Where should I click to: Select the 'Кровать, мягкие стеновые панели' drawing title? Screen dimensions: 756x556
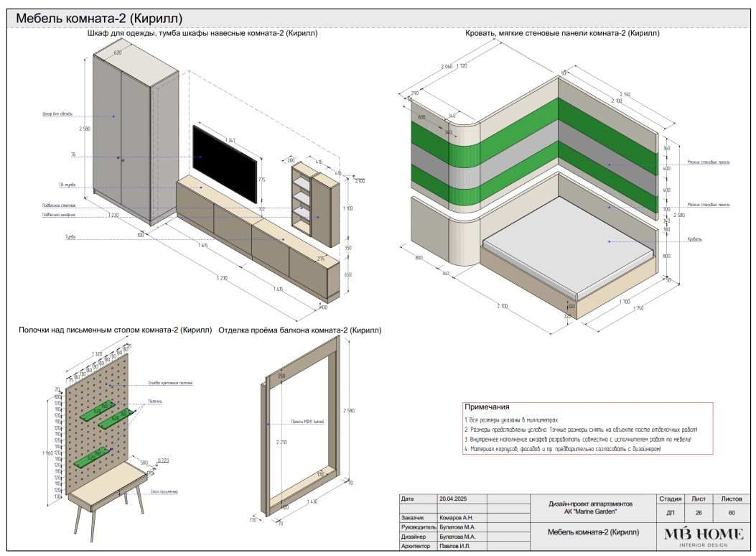562,33
